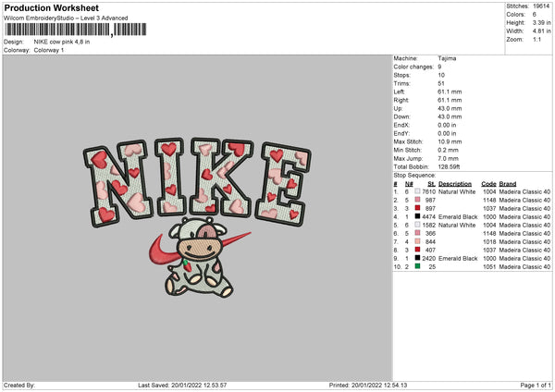Viewport: 555px width, 392px height.
Task: Click the Natural White swatch in stop row 5
Action: click(x=417, y=225)
